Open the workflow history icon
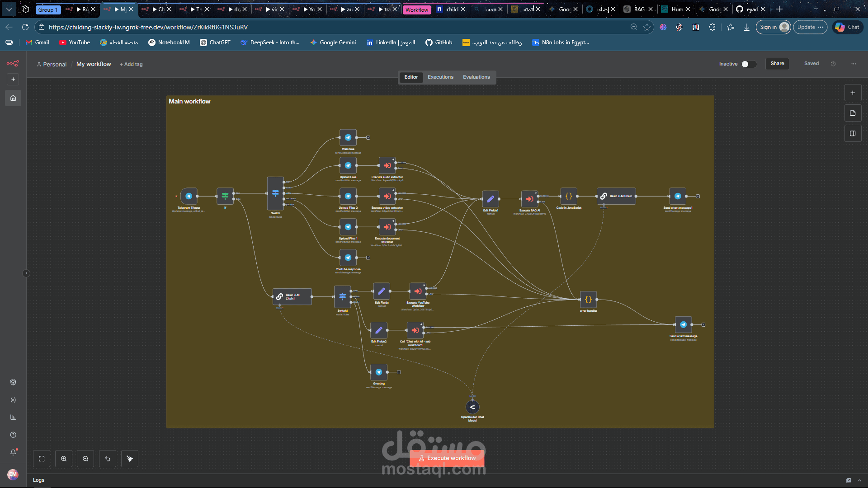The image size is (868, 488). click(833, 64)
